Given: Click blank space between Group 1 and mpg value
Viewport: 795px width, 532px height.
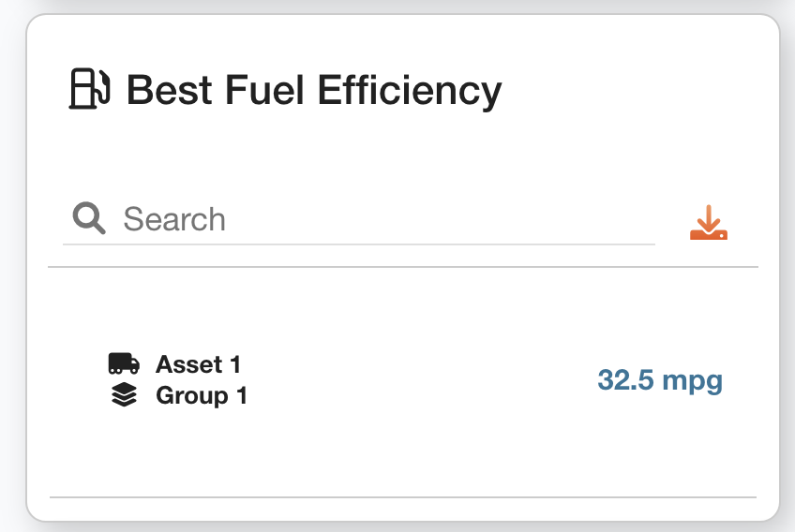Looking at the screenshot, I should click(422, 382).
